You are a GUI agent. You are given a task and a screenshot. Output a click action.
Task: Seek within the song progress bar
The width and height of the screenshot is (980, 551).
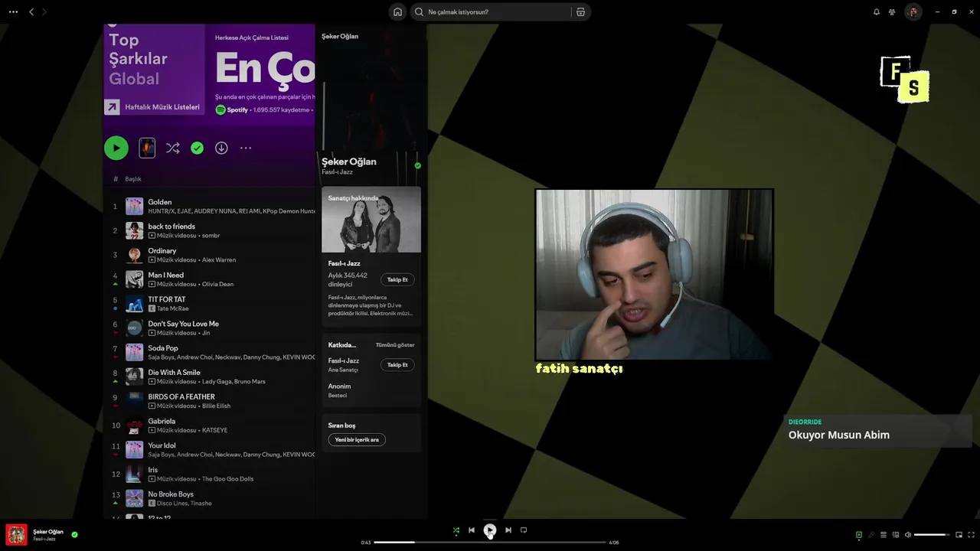point(490,543)
